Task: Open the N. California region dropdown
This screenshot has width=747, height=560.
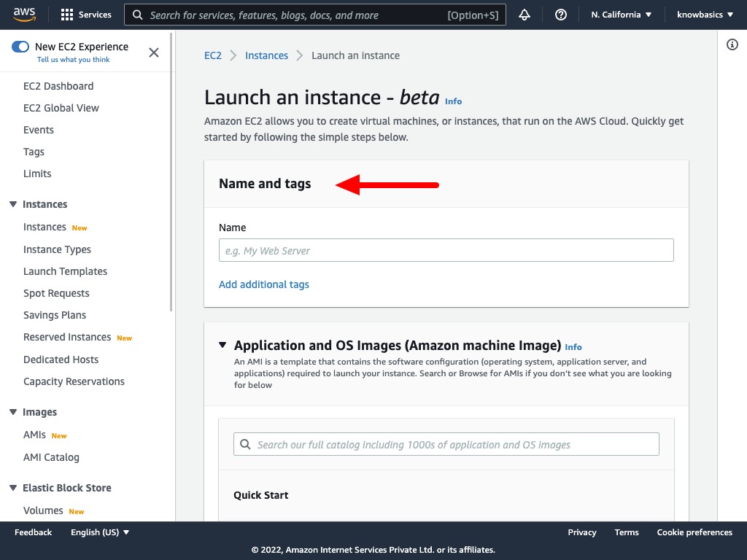Action: click(622, 15)
